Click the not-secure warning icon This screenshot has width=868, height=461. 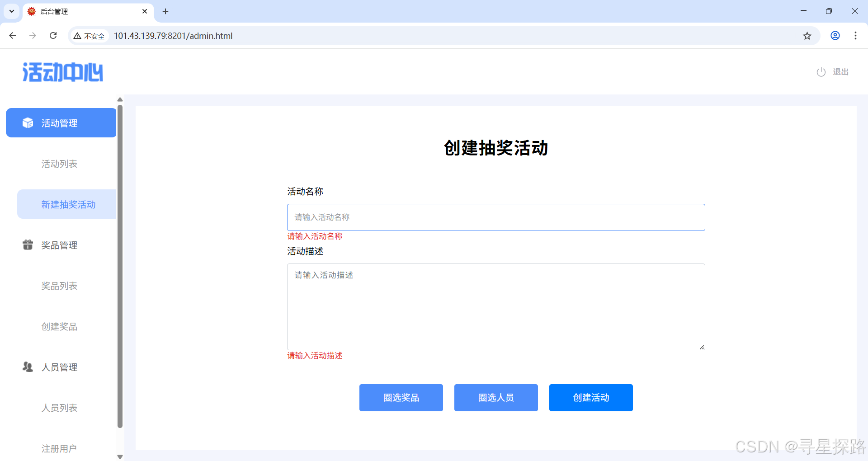tap(77, 36)
